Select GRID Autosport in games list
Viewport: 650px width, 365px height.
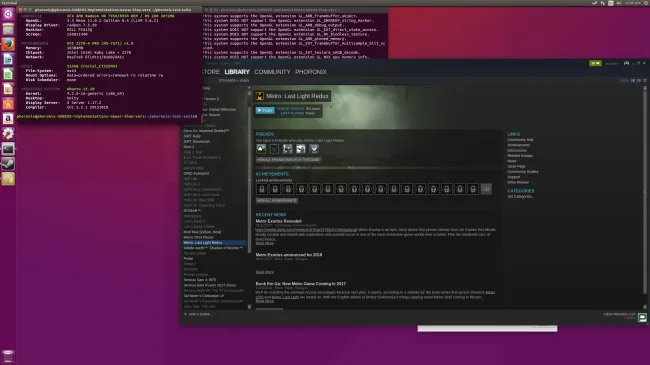[x=196, y=173]
